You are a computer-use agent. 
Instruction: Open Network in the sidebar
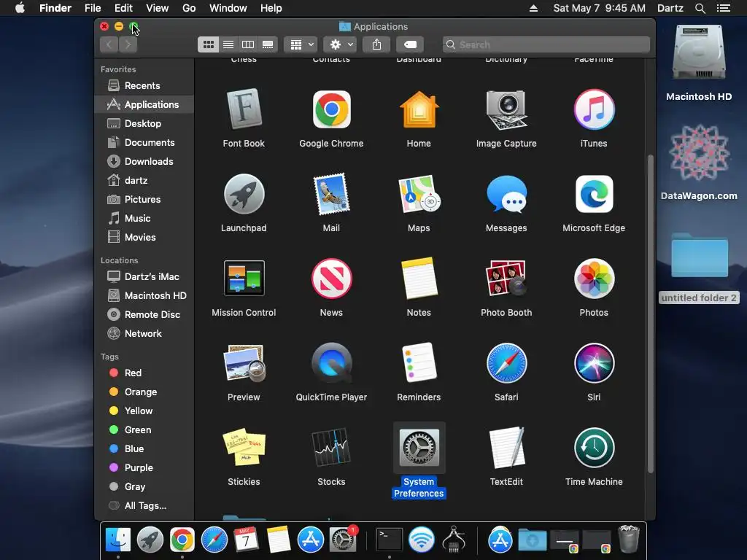pos(144,333)
